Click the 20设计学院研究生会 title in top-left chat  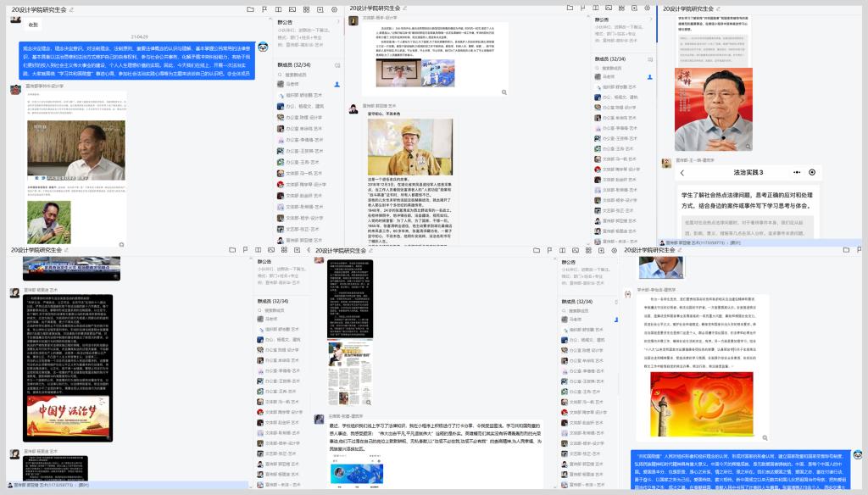(x=38, y=8)
